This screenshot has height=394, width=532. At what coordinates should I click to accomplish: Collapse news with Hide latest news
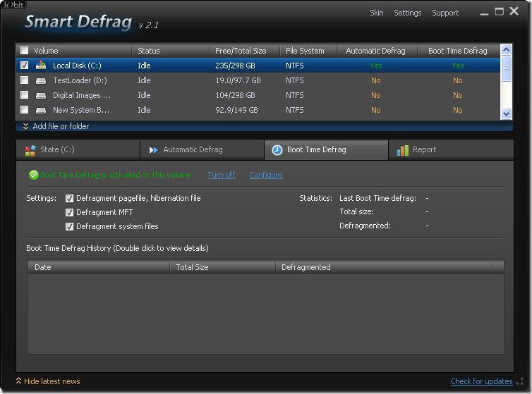coord(48,381)
